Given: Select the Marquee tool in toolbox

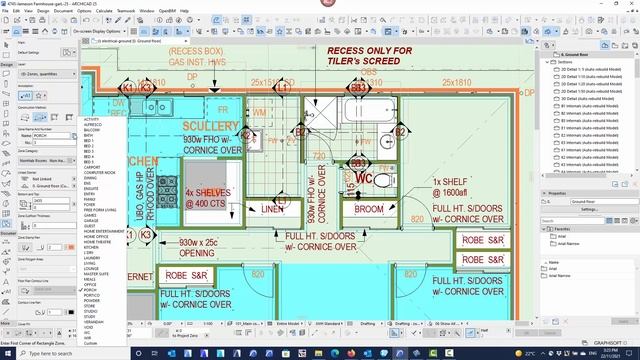Looking at the screenshot, I should tap(6, 55).
